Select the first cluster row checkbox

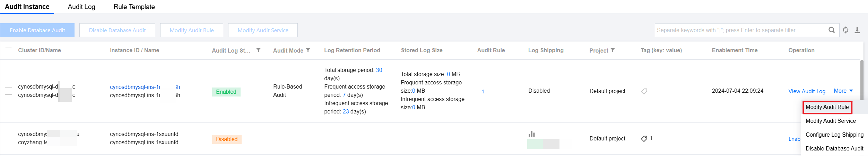pos(9,91)
